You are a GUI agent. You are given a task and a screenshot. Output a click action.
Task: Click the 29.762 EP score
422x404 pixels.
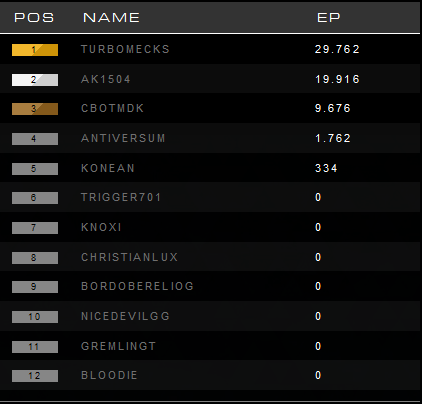(x=337, y=49)
